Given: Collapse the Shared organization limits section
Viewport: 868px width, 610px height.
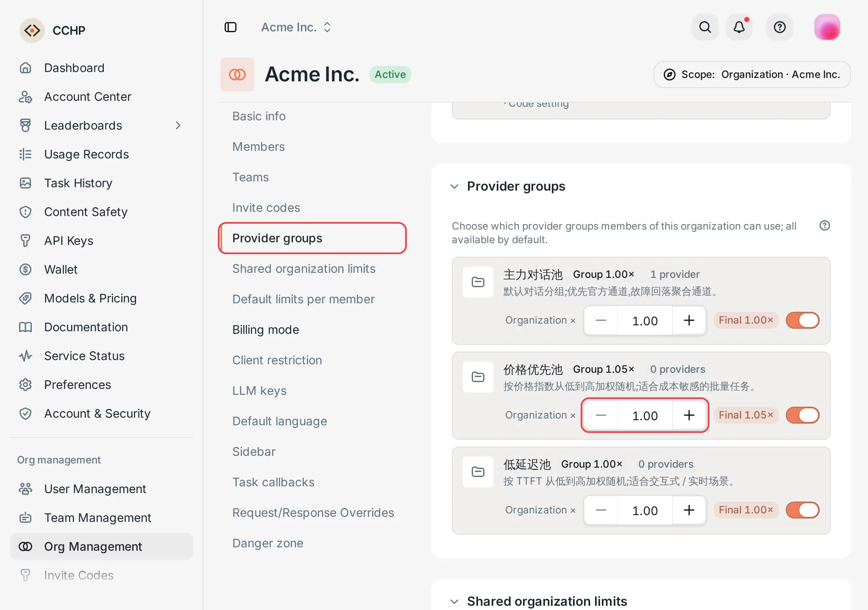Looking at the screenshot, I should 454,602.
